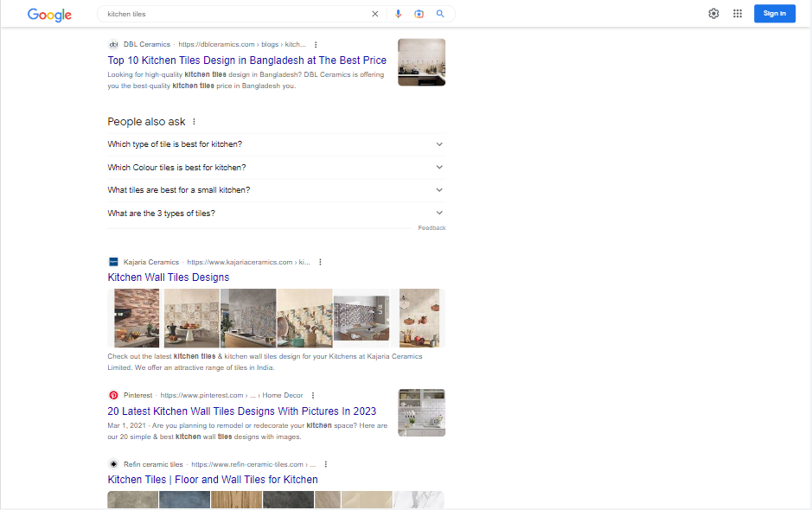Open the 'Kitchen Wall Tiles Designs' result link

168,277
